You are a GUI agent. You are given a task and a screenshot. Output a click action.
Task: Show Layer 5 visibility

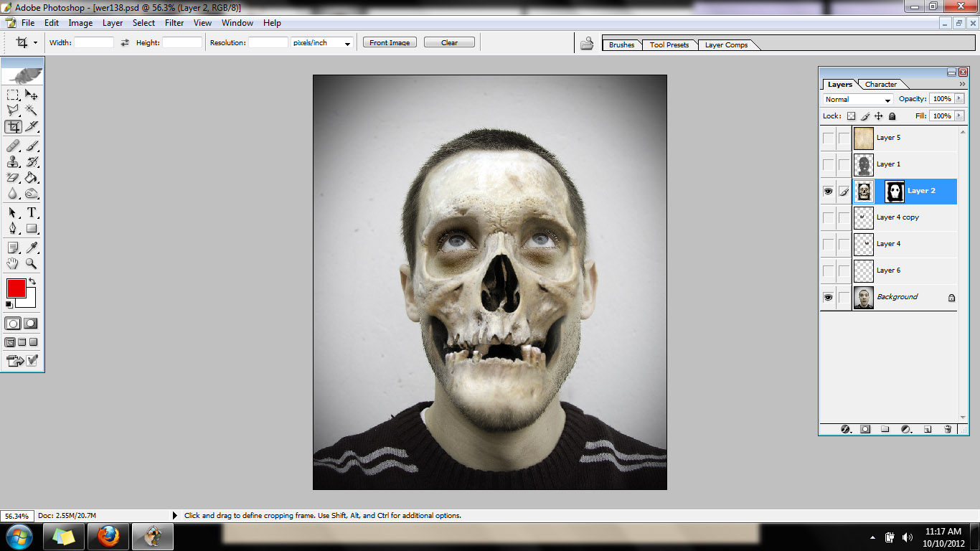pos(829,138)
